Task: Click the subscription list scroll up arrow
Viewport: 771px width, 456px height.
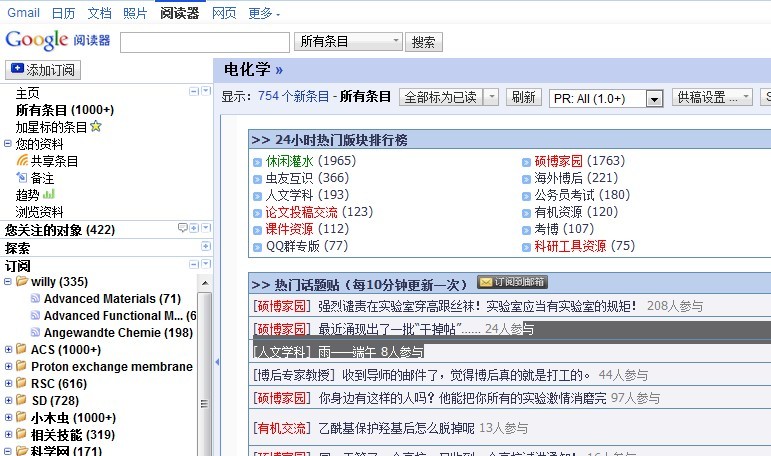Action: coord(205,283)
